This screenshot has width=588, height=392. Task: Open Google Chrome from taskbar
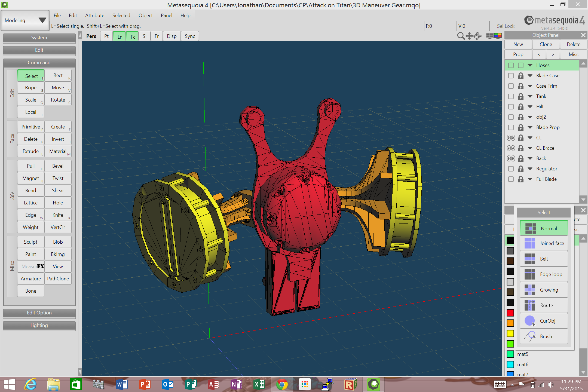point(282,384)
